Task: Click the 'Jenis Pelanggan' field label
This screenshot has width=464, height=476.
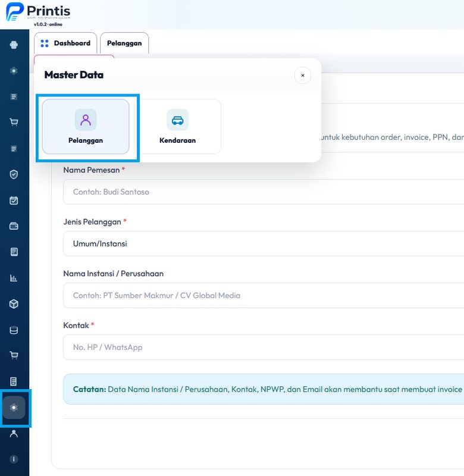Action: [92, 222]
